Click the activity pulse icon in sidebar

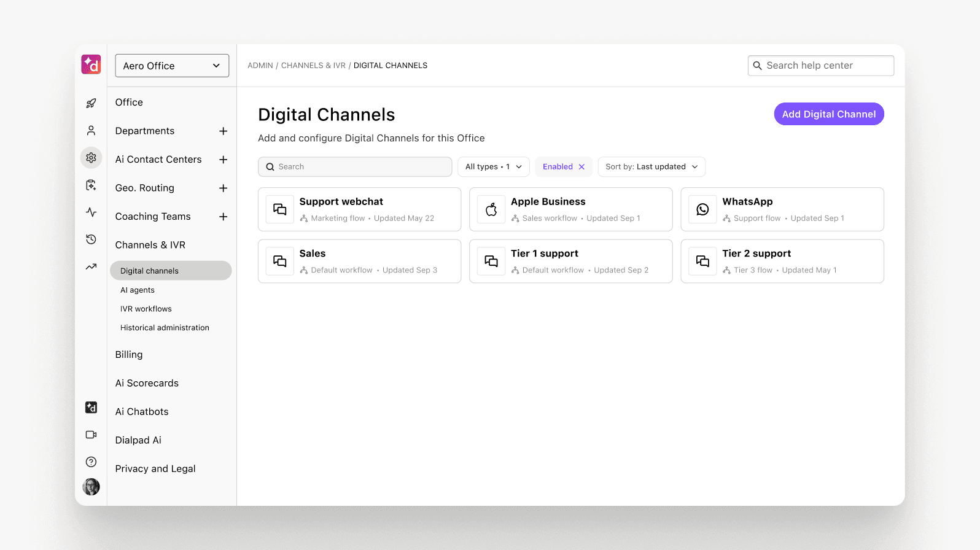pyautogui.click(x=91, y=212)
